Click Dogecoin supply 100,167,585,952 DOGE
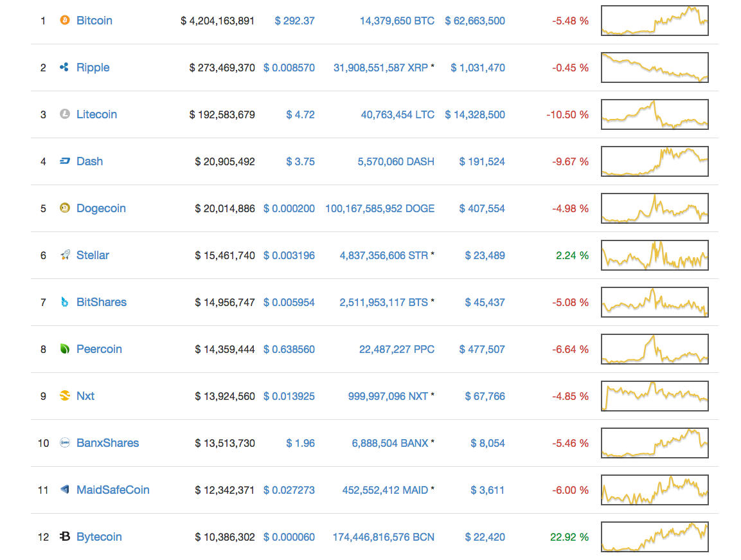 pyautogui.click(x=379, y=208)
